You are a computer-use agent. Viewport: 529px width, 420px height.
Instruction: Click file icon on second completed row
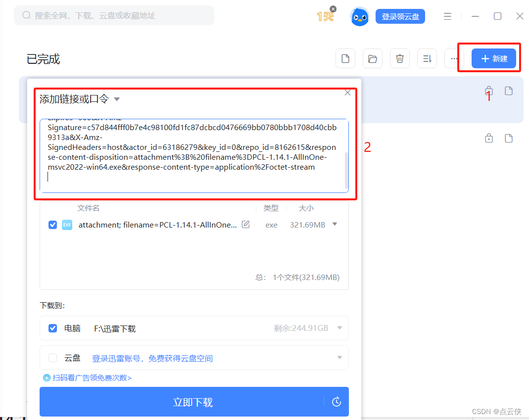[x=509, y=139]
